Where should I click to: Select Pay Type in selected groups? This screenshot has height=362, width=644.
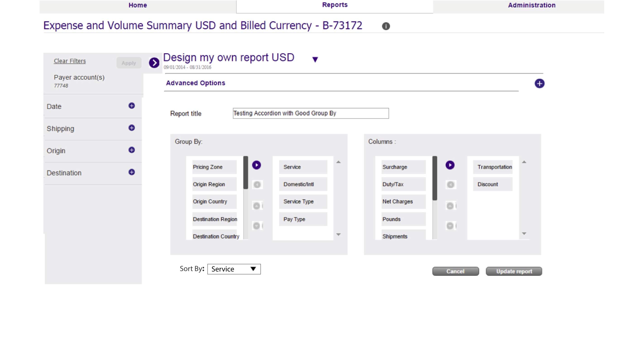[x=303, y=219]
